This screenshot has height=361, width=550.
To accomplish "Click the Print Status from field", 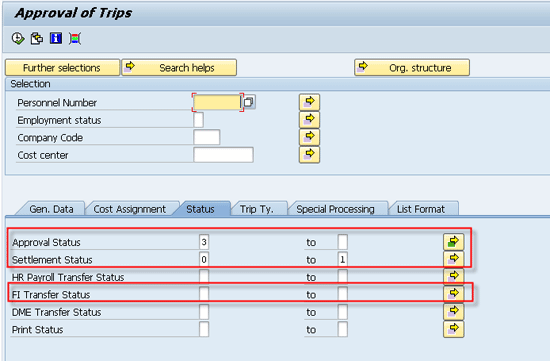I will pos(204,329).
